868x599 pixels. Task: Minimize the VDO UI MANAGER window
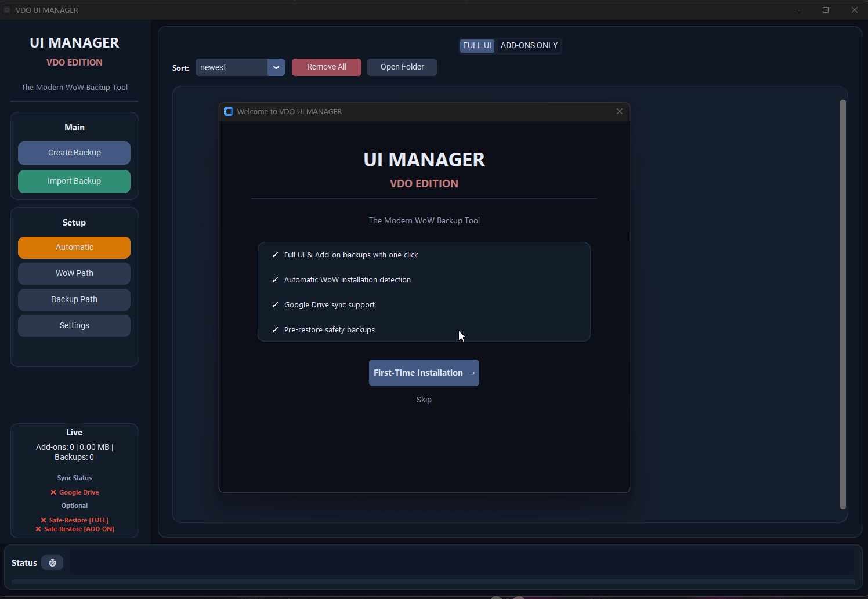(x=797, y=10)
